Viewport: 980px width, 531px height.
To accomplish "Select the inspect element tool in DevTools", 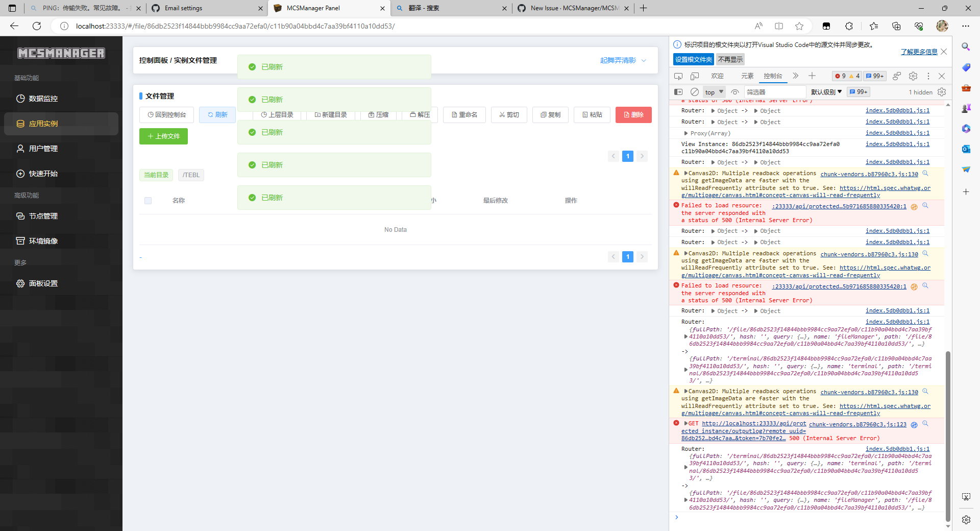I will tap(678, 76).
